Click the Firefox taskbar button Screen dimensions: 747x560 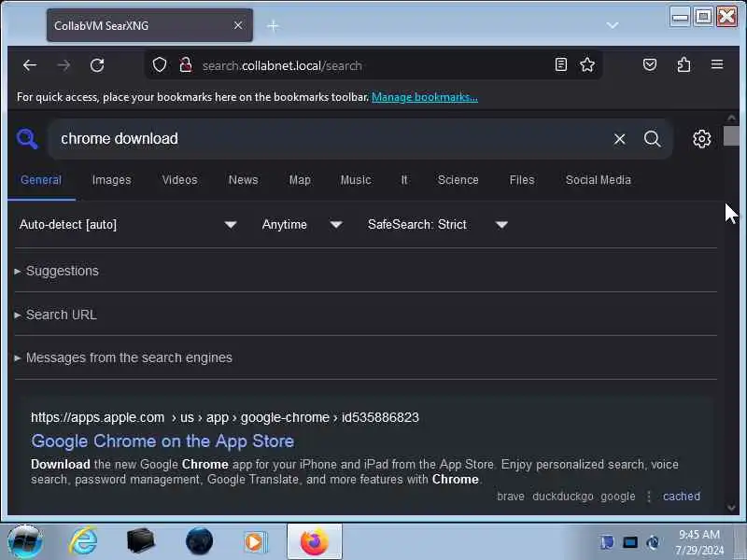coord(315,541)
